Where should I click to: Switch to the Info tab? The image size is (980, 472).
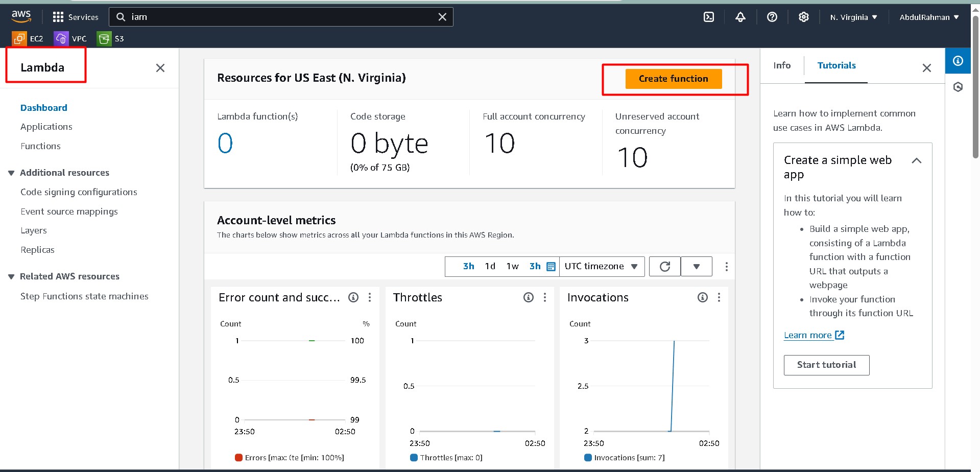coord(782,65)
